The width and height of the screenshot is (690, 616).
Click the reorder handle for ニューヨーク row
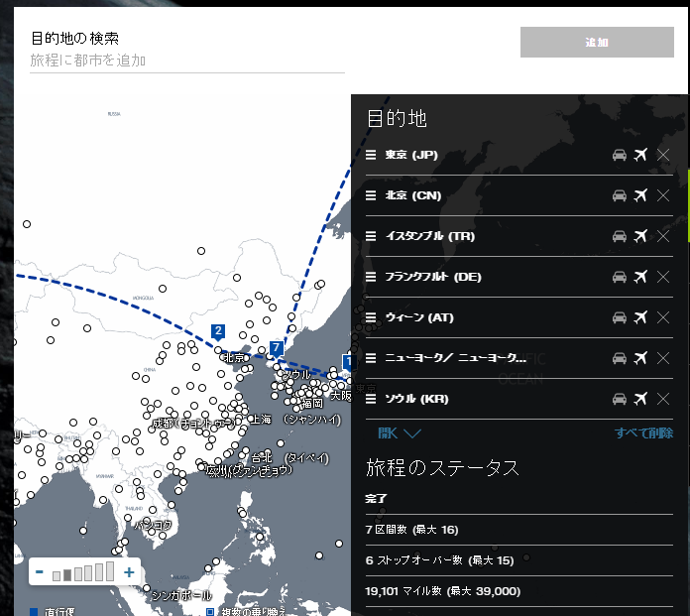pos(371,358)
